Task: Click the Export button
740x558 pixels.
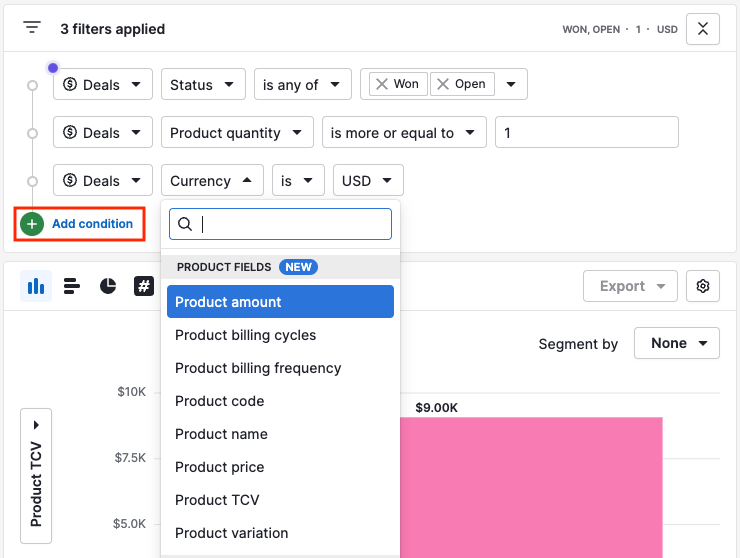Action: coord(631,286)
